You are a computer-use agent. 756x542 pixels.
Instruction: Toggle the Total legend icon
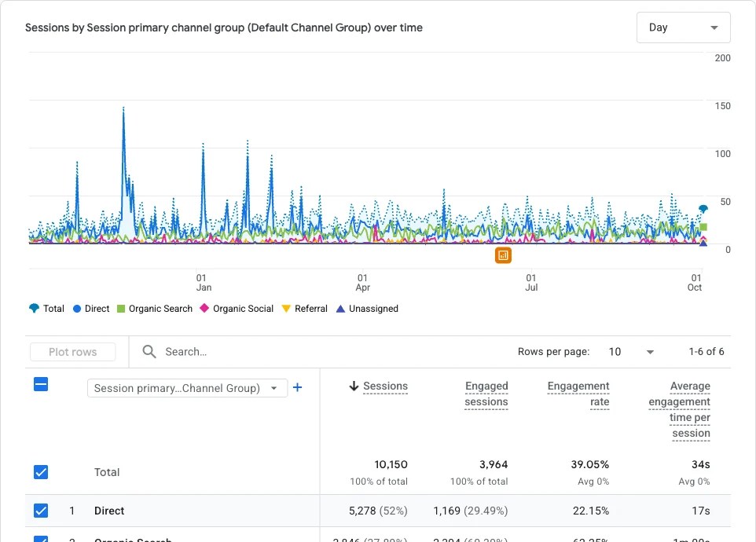click(x=34, y=309)
